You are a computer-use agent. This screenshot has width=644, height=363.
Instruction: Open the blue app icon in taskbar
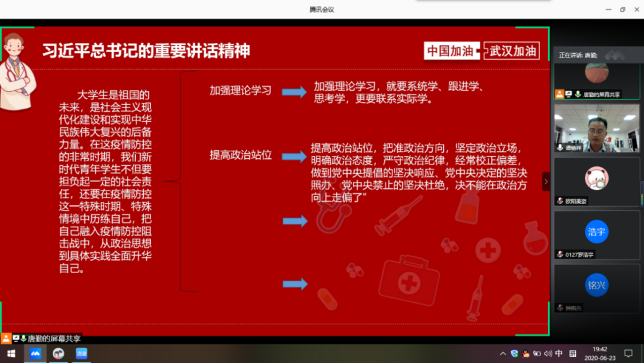[81, 354]
